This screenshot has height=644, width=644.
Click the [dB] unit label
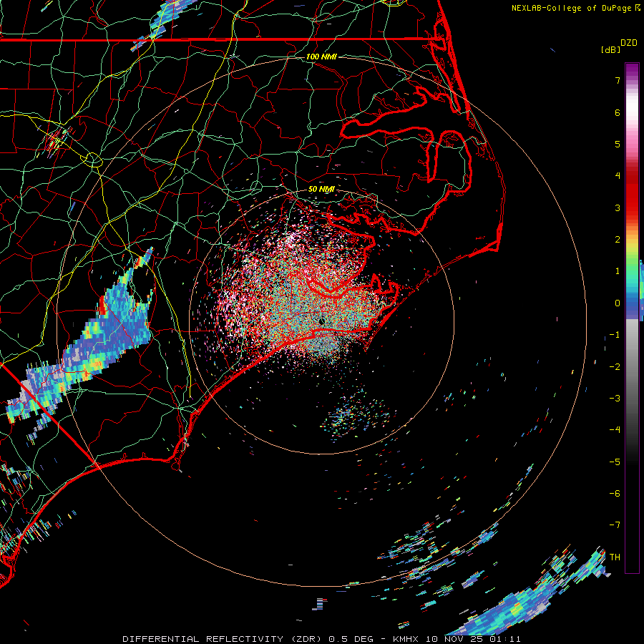tap(611, 49)
